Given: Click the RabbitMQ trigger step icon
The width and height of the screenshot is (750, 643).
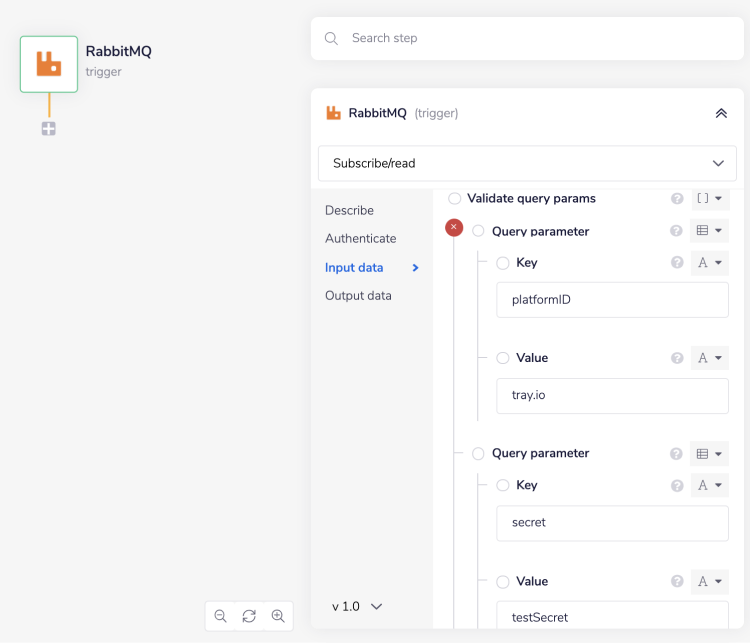Looking at the screenshot, I should click(49, 64).
